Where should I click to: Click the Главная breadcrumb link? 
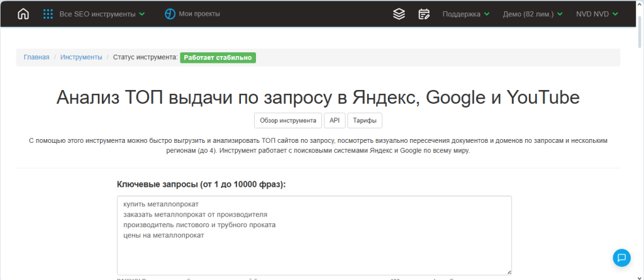tap(36, 57)
